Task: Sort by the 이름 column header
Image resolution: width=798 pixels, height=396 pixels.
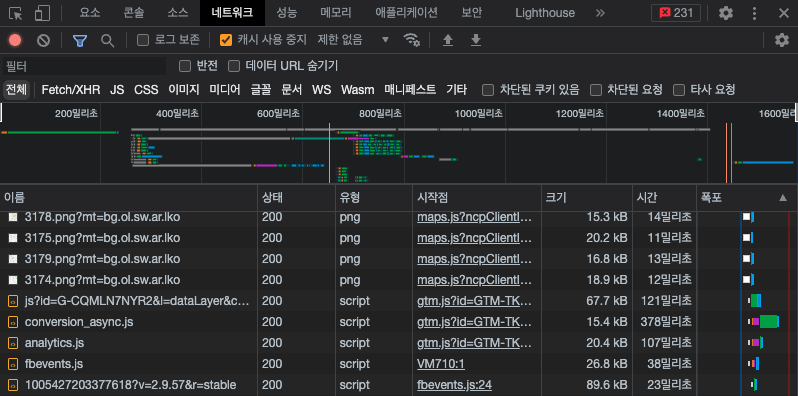Action: 129,198
